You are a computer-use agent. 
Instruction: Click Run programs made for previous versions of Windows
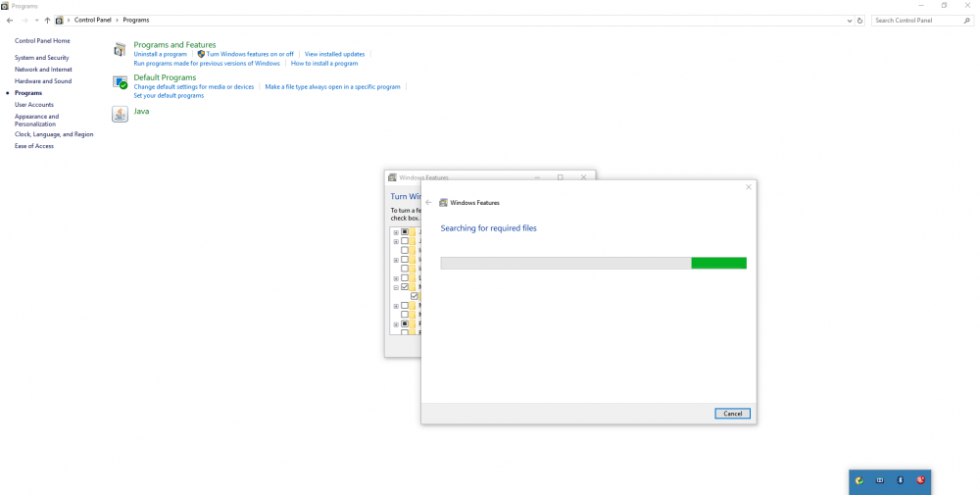207,63
